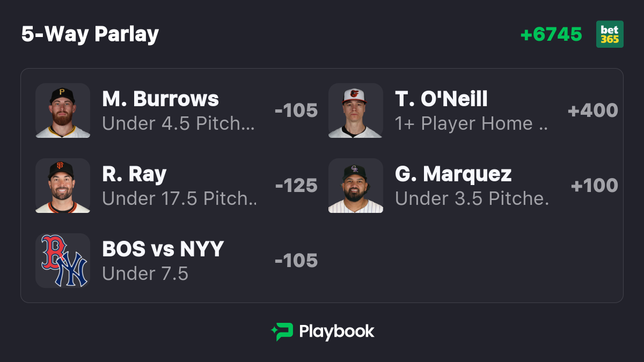Click the bet365 logo icon
The height and width of the screenshot is (362, 644).
[x=610, y=34]
